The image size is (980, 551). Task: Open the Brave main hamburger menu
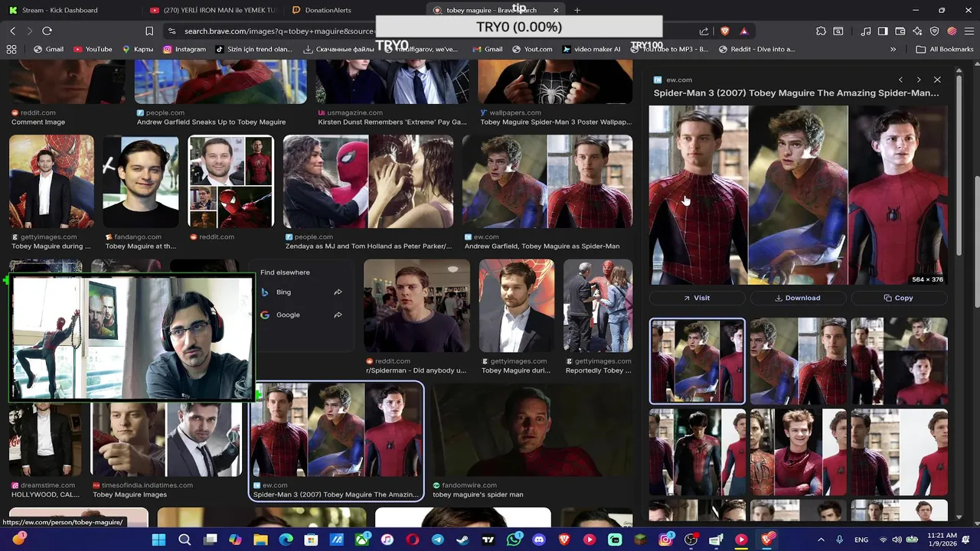coord(969,31)
